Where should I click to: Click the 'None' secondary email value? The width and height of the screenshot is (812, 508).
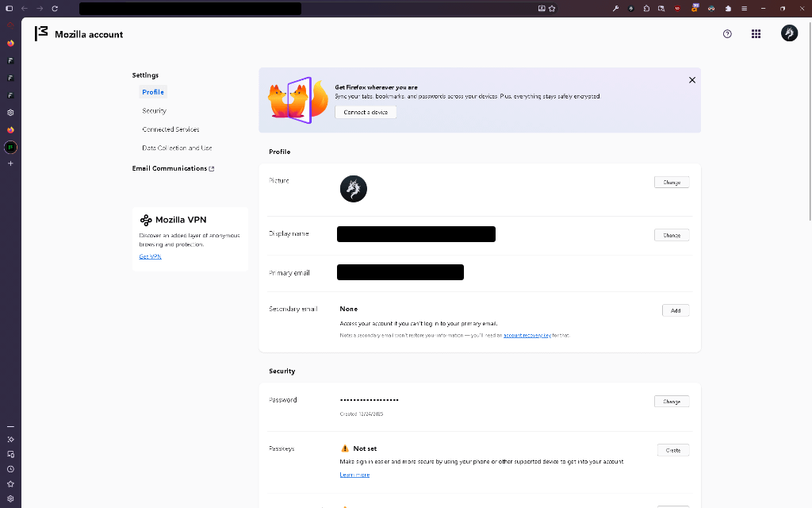[349, 309]
